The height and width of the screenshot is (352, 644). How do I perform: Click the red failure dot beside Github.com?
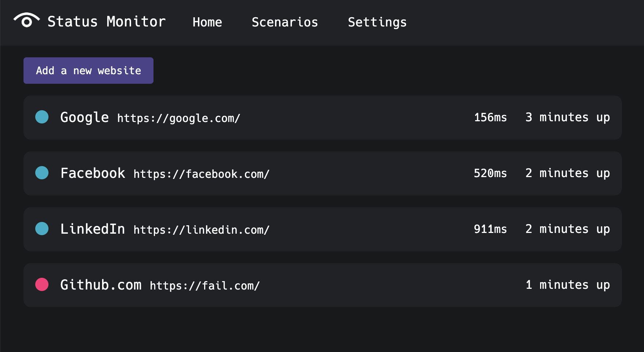[41, 285]
